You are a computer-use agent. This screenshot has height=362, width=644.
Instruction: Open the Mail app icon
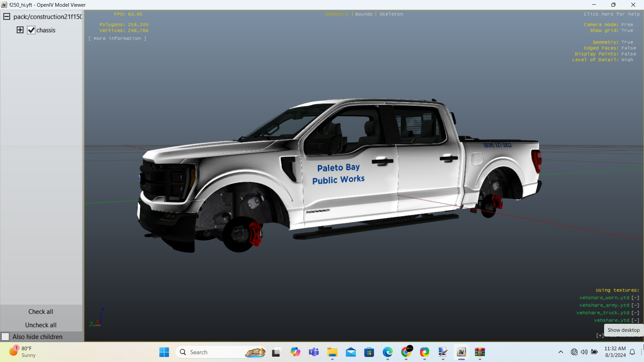[351, 352]
